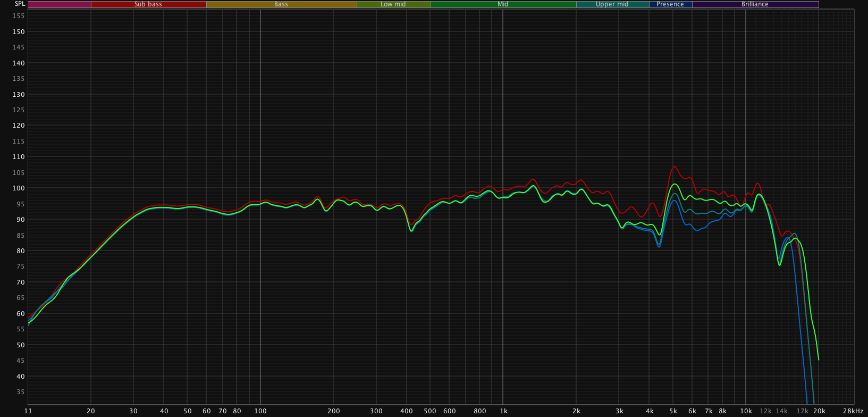Click the 400 label on frequency axis

coord(407,411)
